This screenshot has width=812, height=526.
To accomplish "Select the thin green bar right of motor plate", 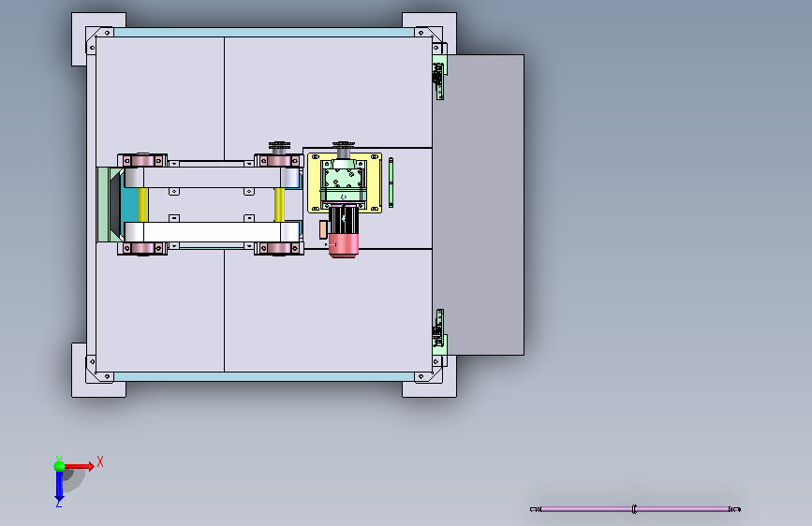I will point(391,183).
